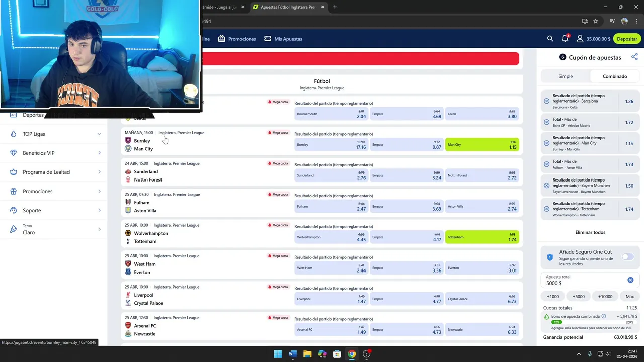The image size is (644, 362).
Task: Remove Fulham - Aston Villa total selection
Action: coord(547,164)
